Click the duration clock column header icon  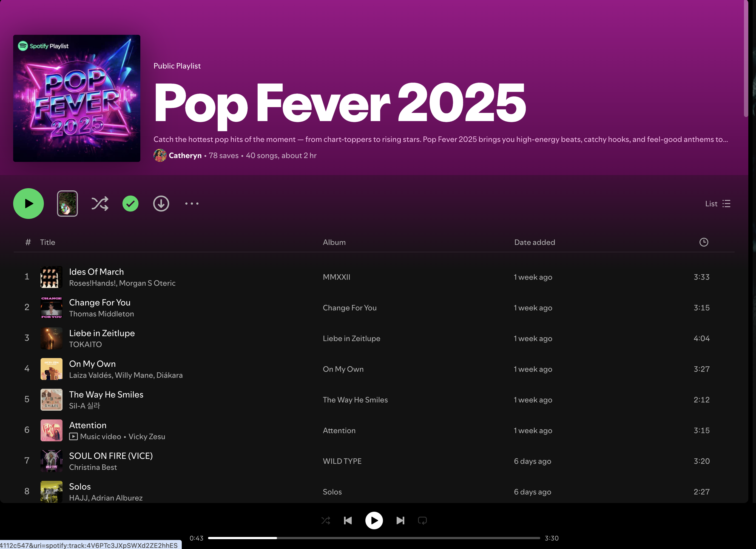pyautogui.click(x=703, y=242)
